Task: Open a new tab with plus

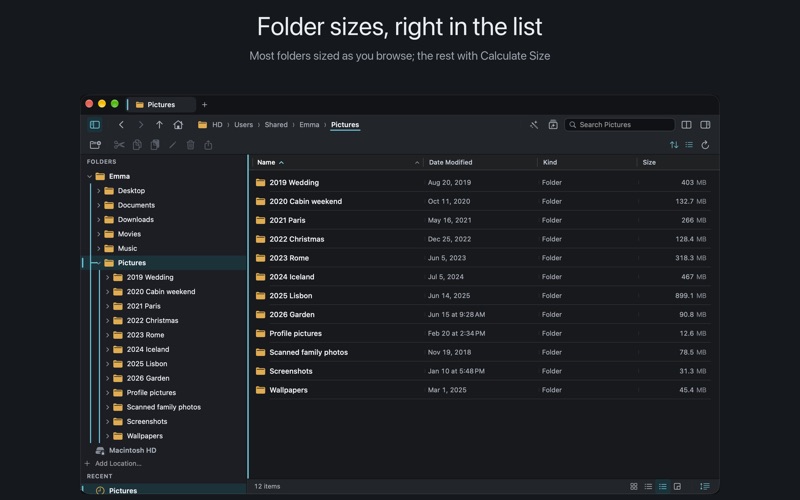Action: (205, 105)
